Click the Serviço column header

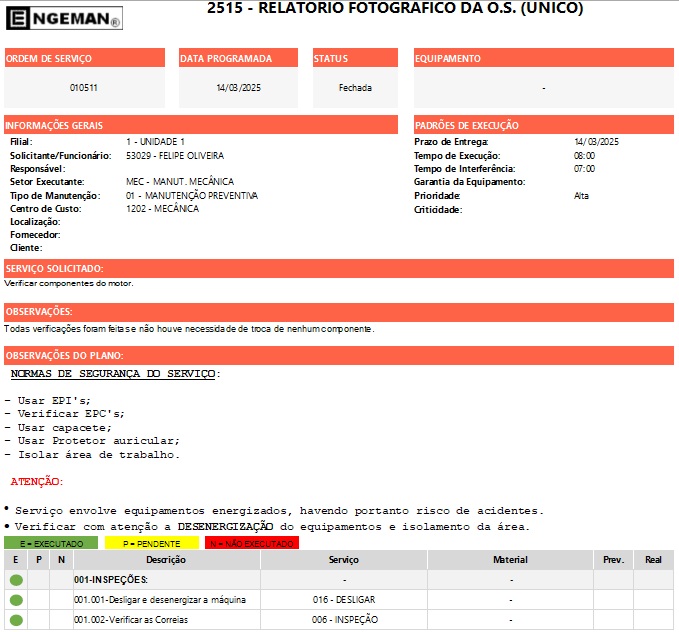point(343,560)
